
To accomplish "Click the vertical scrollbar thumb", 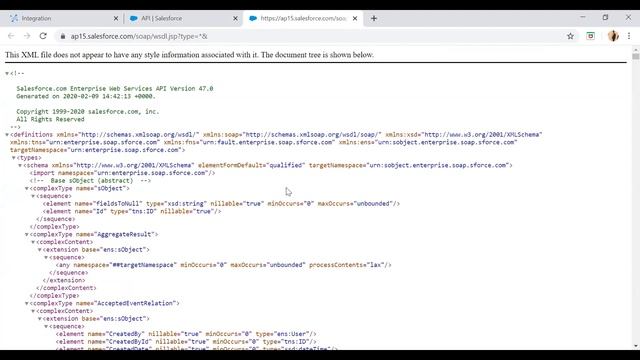I will click(636, 57).
